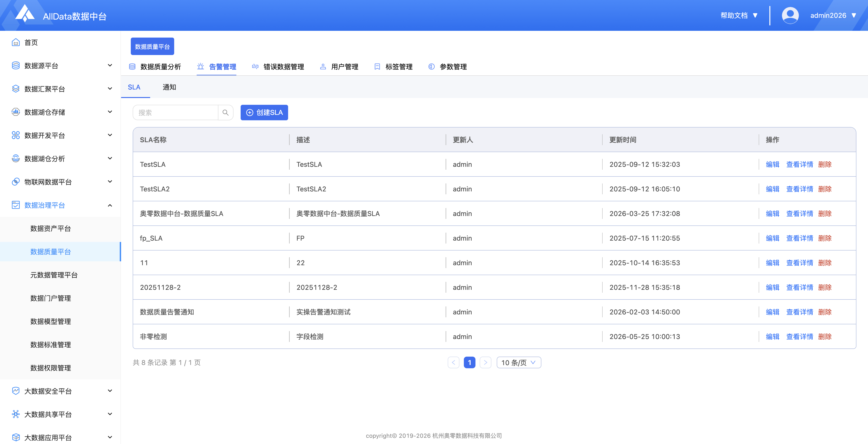Click the 错误数据管理 icon

coord(255,67)
